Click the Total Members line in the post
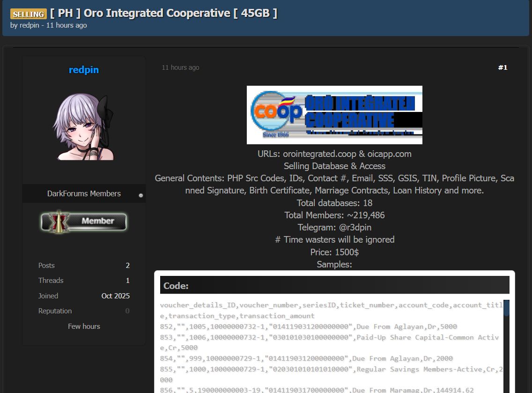 coord(334,215)
